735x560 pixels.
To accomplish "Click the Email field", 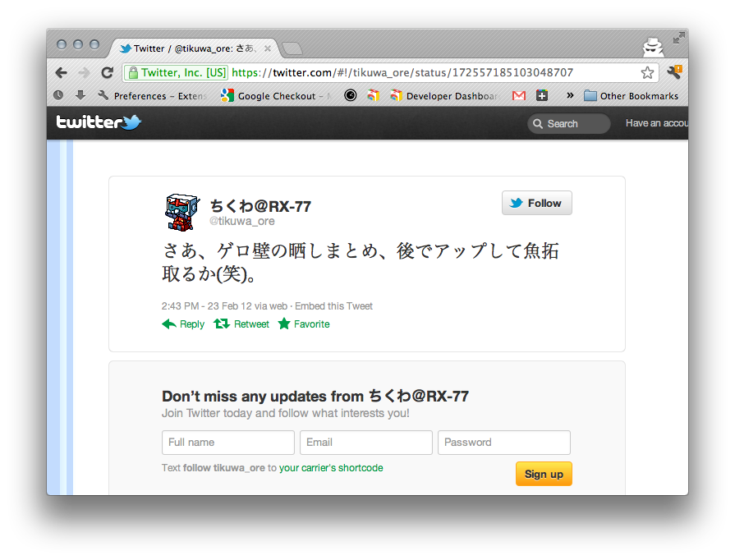I will pyautogui.click(x=366, y=443).
